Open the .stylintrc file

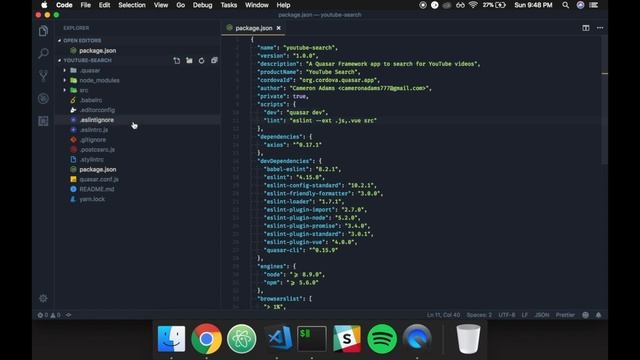[x=92, y=160]
